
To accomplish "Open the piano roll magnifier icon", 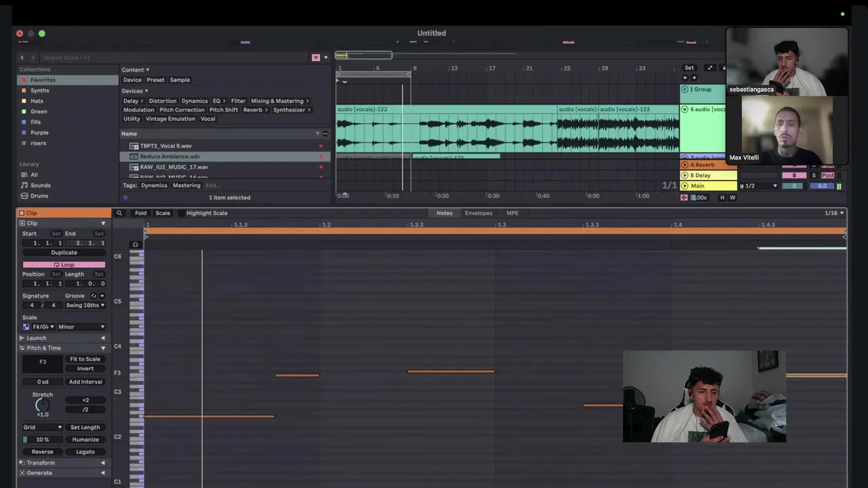I will (x=119, y=213).
